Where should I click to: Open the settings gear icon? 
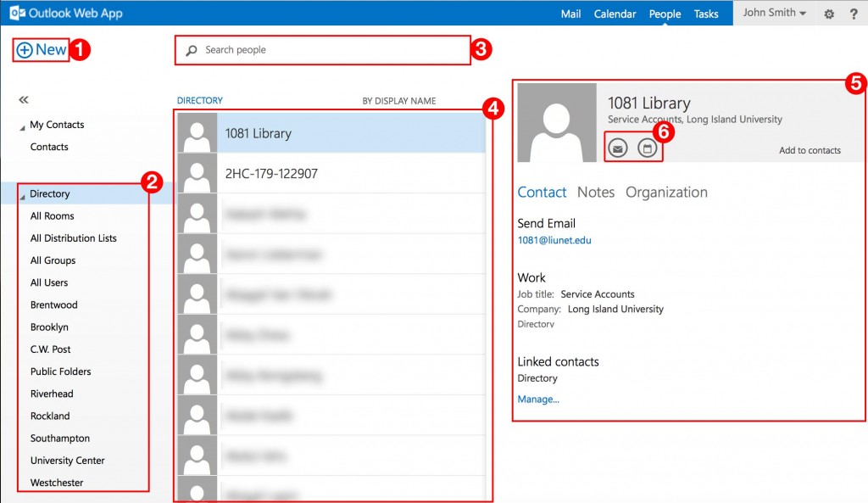point(829,14)
